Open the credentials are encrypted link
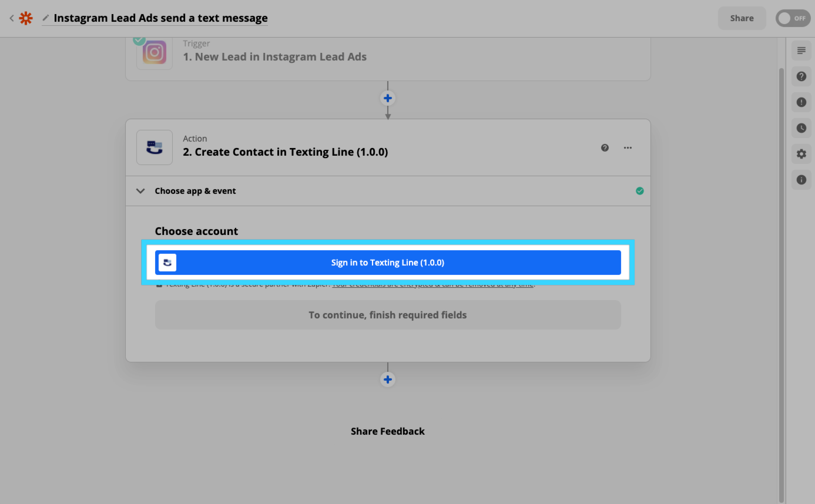The width and height of the screenshot is (815, 504). point(433,285)
